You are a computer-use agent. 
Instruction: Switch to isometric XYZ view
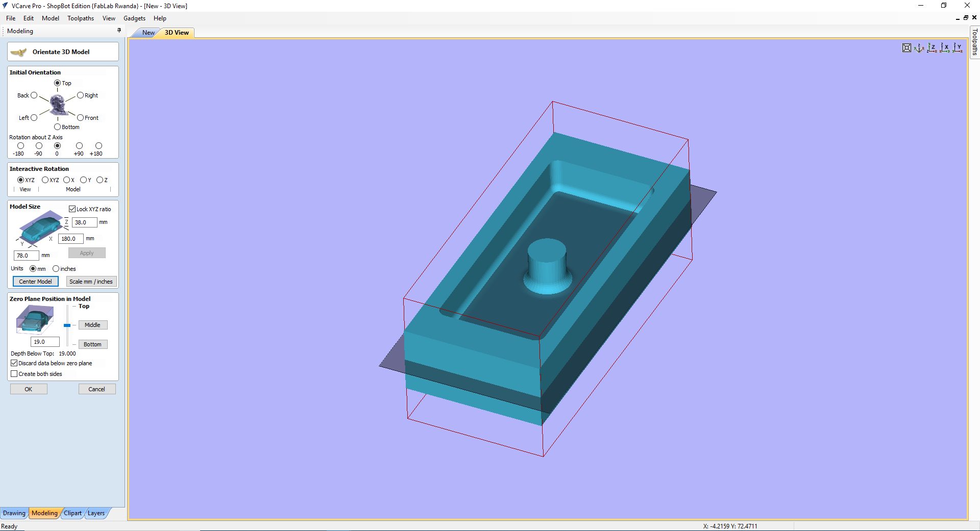tap(919, 48)
